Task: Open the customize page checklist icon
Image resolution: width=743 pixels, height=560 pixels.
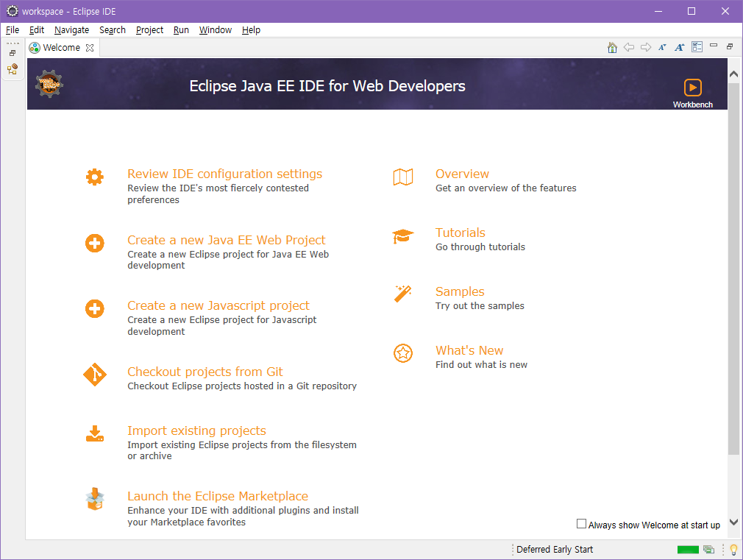Action: [697, 47]
